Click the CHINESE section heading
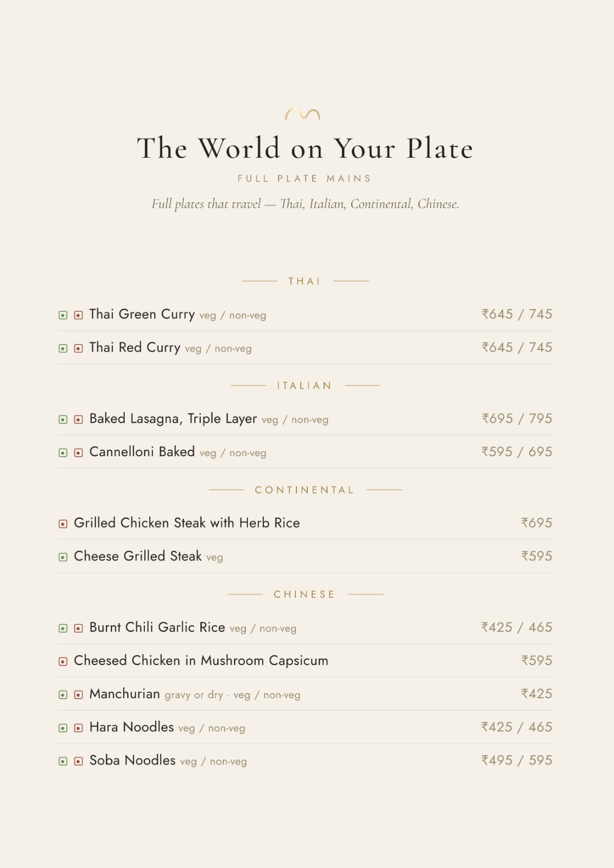The width and height of the screenshot is (614, 868). 305,594
